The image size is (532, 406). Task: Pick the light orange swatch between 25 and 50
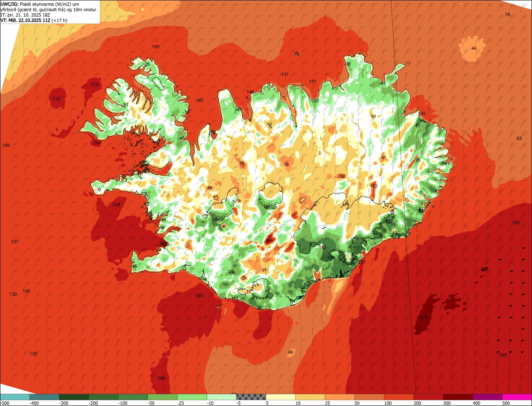340,397
